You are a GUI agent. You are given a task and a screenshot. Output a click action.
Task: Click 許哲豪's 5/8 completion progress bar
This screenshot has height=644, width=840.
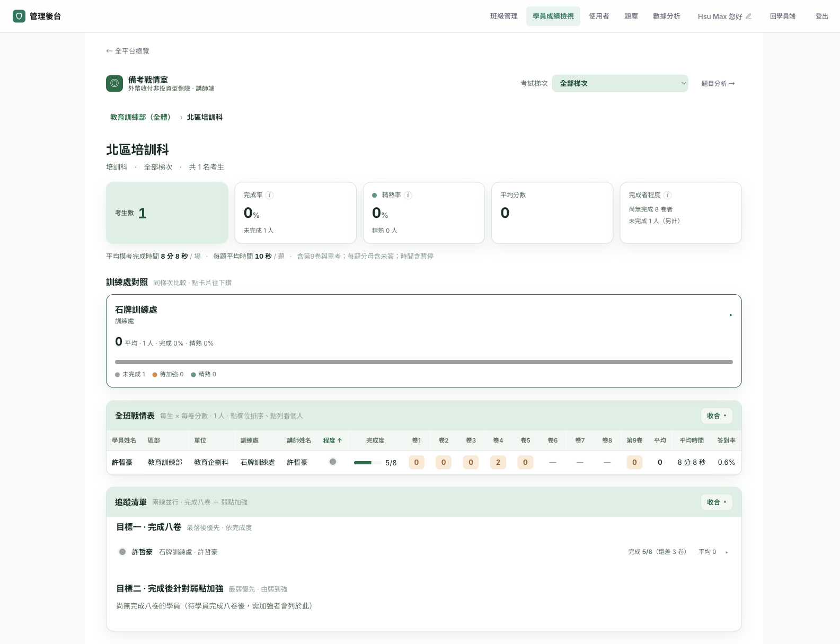pos(367,463)
